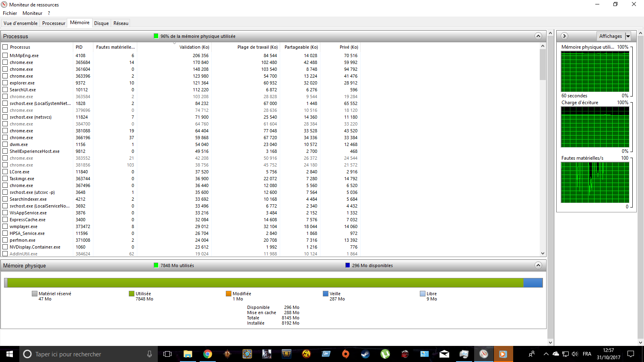Switch to Réseau tab

point(121,23)
